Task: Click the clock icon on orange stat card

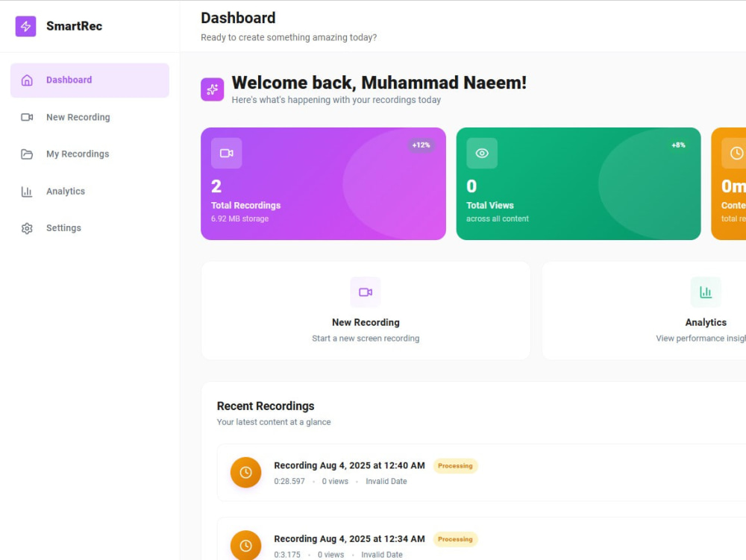Action: click(x=736, y=153)
